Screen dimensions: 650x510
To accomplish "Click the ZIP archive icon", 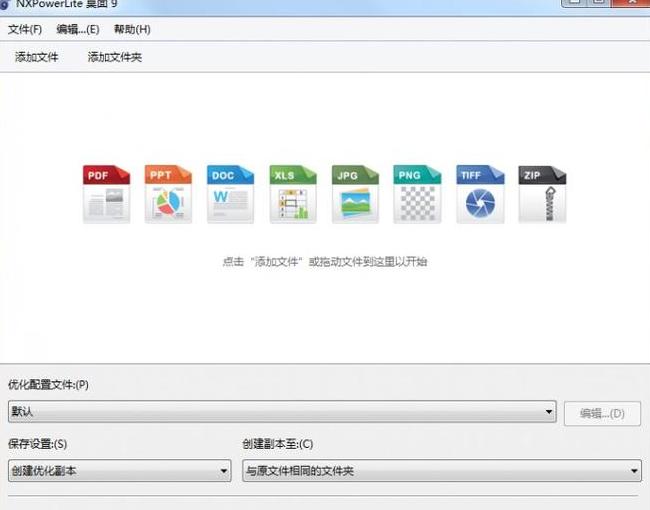I will pos(542,194).
